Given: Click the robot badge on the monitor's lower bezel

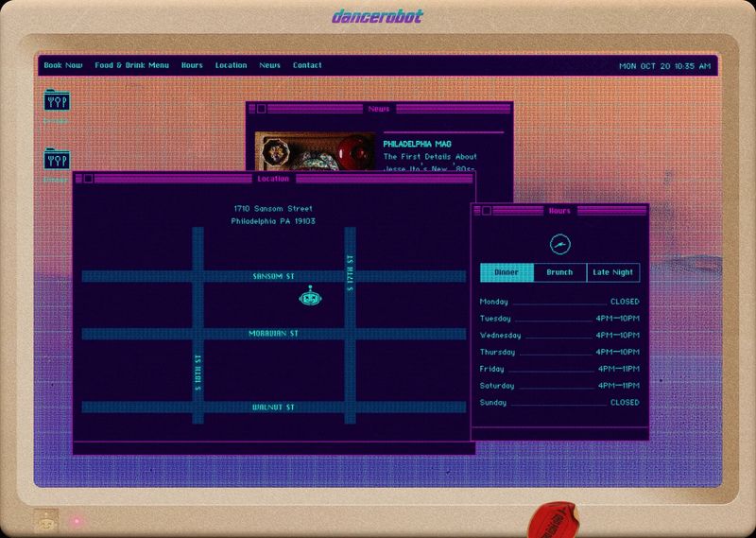Looking at the screenshot, I should (45, 521).
